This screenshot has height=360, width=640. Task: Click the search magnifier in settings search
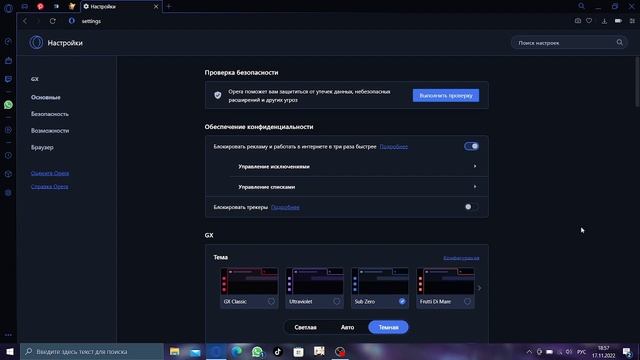pos(620,42)
